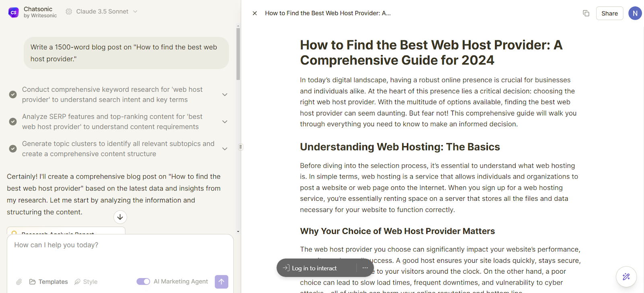Toggle the AI Marketing Agent switch
The width and height of the screenshot is (644, 293).
coord(143,282)
